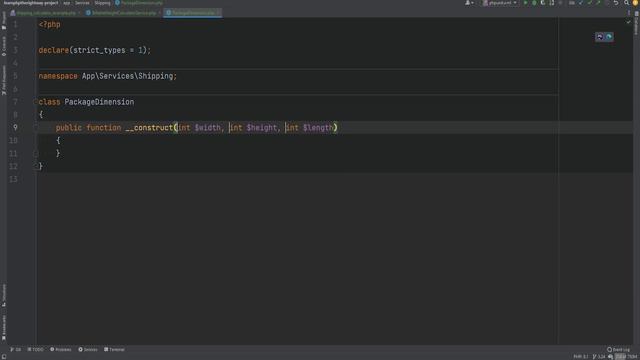Click the PHP language level widget in the status bar
This screenshot has height=360, width=640.
580,357
